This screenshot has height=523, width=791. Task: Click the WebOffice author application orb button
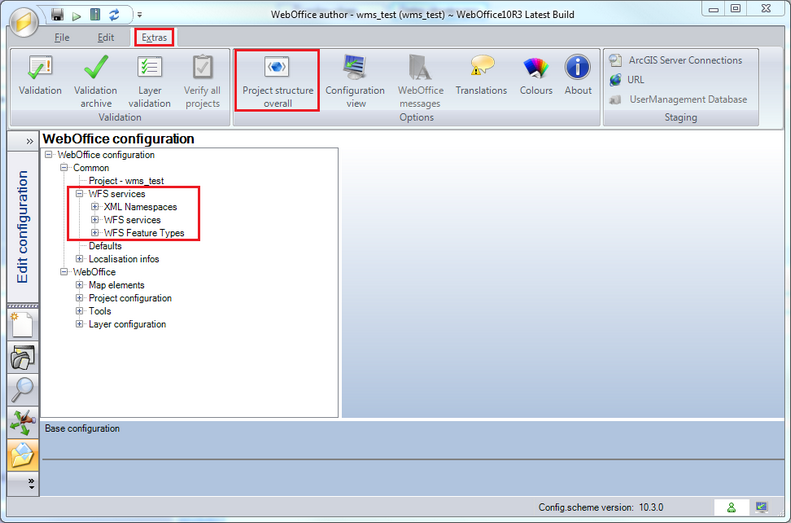coord(23,21)
